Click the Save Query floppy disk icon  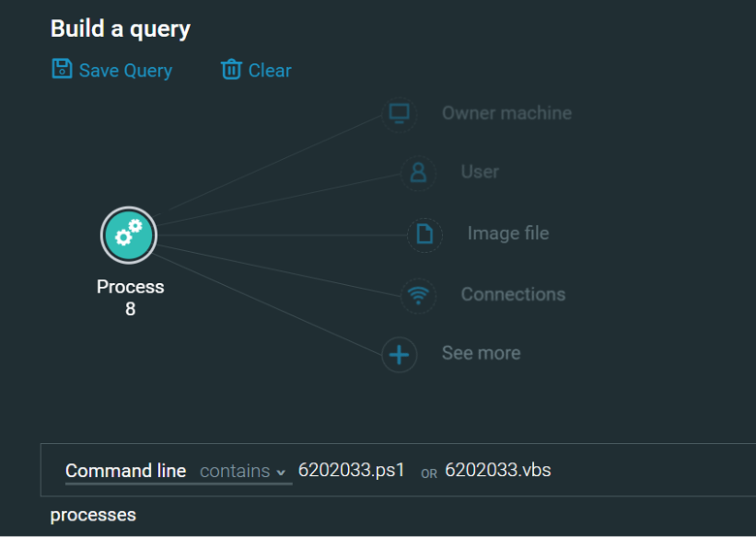(x=62, y=70)
